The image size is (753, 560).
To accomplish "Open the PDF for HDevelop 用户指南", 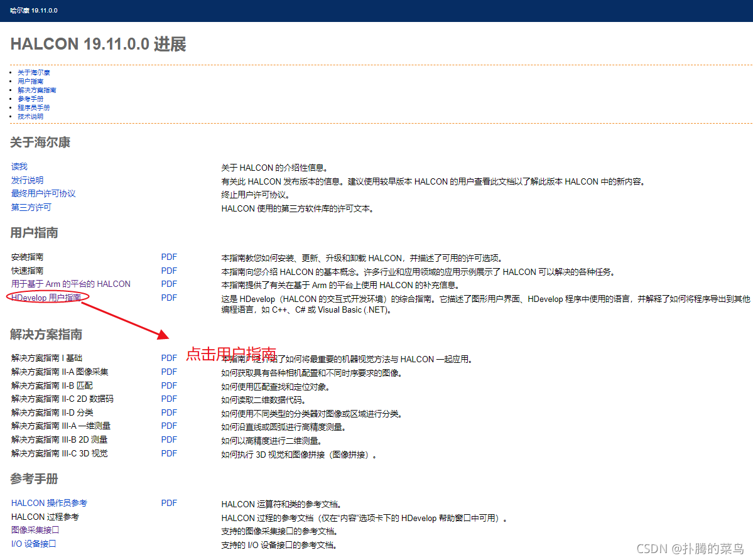I will pos(169,298).
